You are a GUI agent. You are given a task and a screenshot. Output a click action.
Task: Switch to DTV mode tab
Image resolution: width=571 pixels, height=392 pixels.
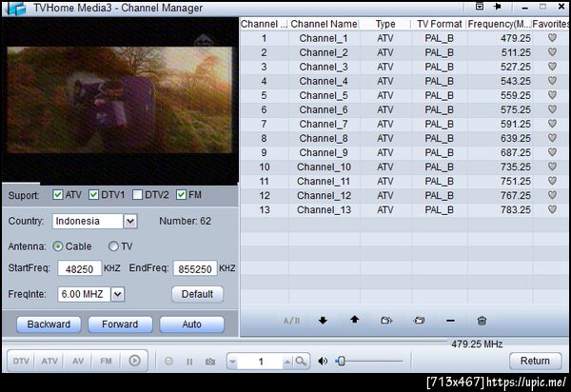pyautogui.click(x=21, y=361)
